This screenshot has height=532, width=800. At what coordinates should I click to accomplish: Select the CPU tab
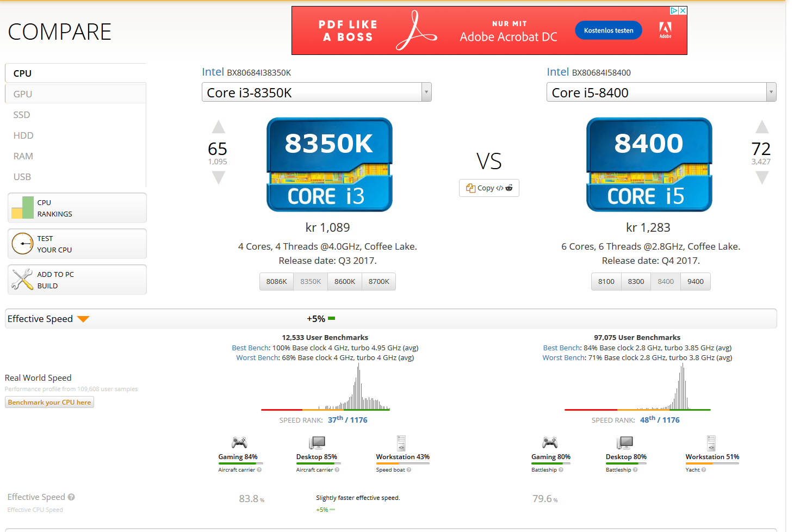click(76, 73)
